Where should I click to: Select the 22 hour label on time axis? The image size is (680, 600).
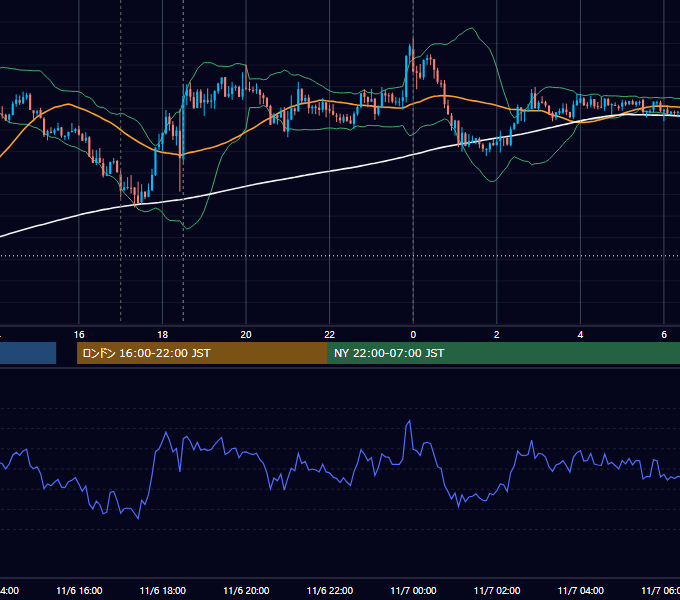330,335
